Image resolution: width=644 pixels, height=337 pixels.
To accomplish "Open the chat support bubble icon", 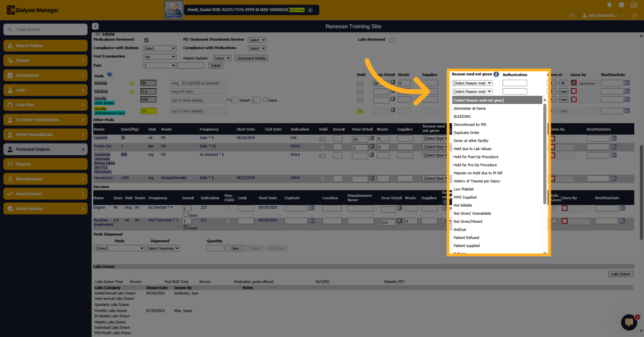I will click(x=629, y=322).
